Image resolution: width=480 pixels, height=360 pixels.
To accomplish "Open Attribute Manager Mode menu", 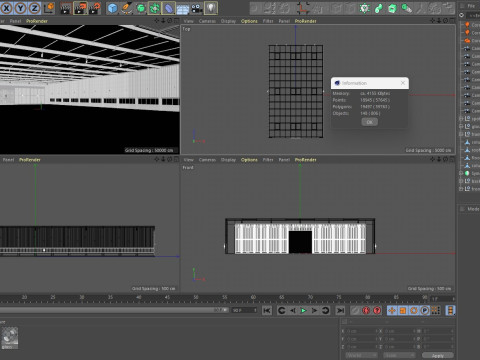I will tap(473, 209).
